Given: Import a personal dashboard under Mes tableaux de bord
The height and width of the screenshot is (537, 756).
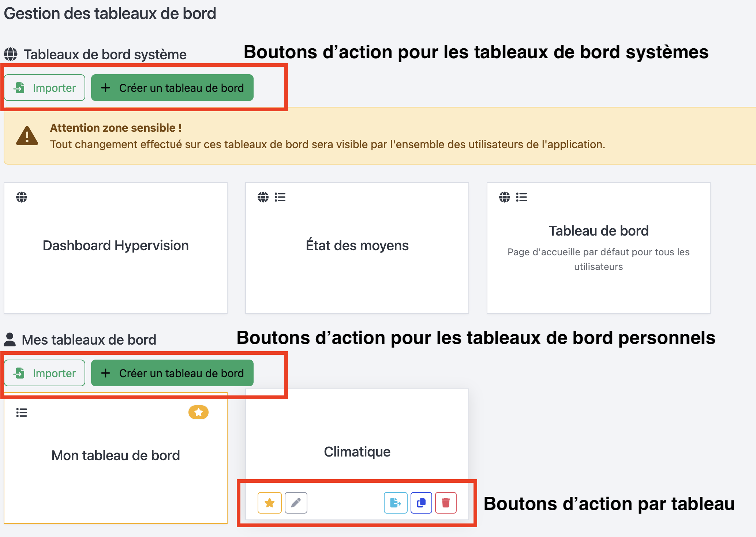Looking at the screenshot, I should click(45, 373).
